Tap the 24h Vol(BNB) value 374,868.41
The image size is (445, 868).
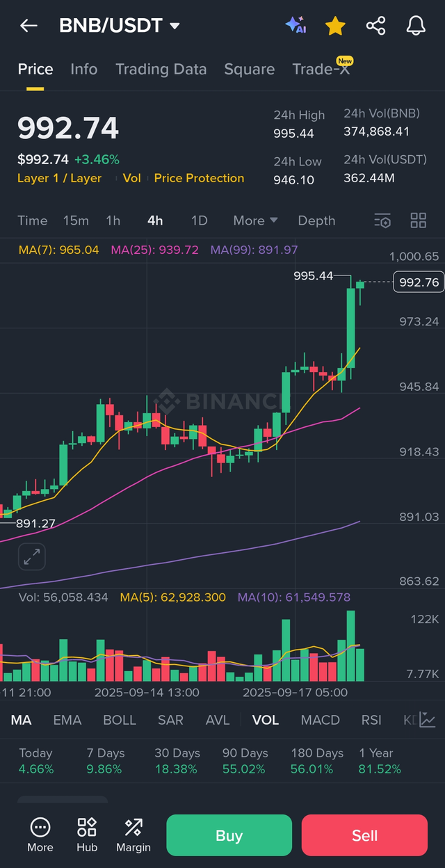[376, 131]
